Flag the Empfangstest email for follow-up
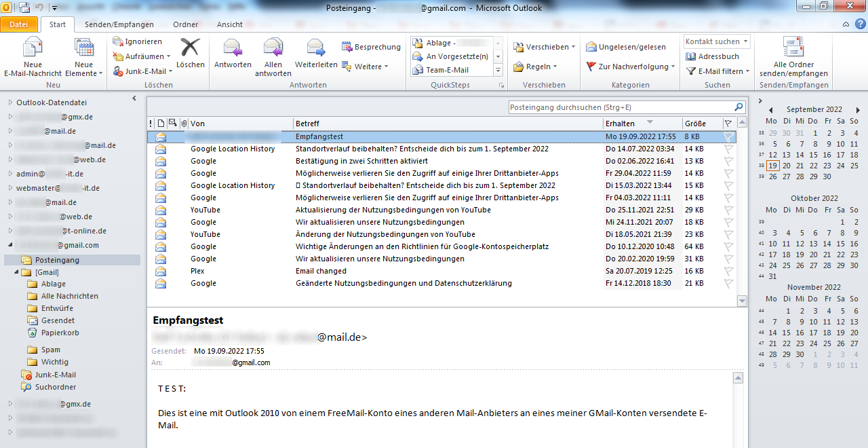The height and width of the screenshot is (448, 868). click(x=728, y=136)
